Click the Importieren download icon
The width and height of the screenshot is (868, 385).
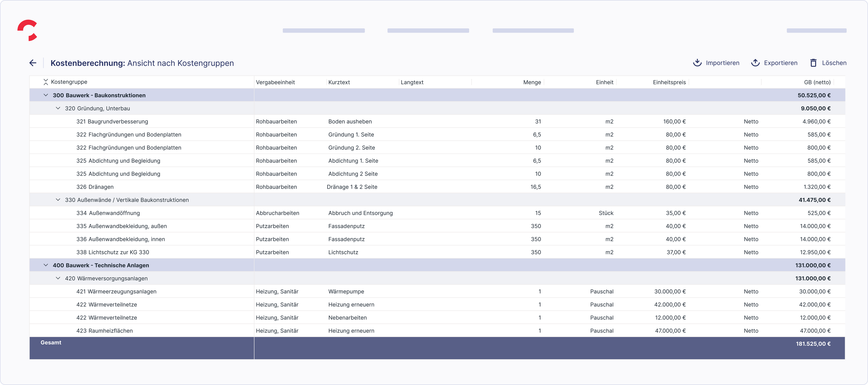coord(697,63)
